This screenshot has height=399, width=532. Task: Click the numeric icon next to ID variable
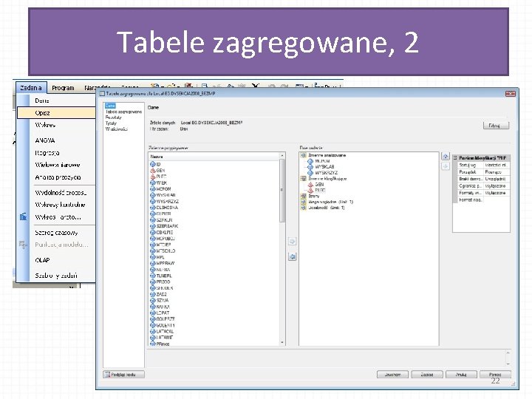click(153, 164)
